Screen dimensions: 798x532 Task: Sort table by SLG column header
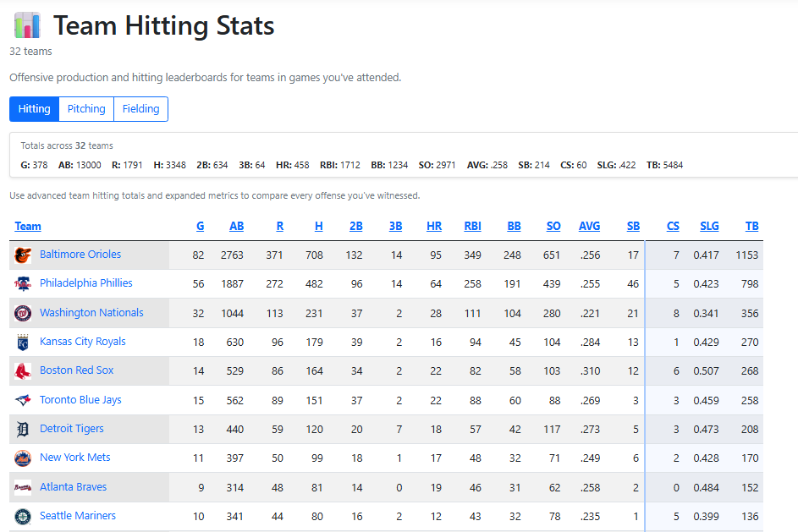tap(709, 227)
